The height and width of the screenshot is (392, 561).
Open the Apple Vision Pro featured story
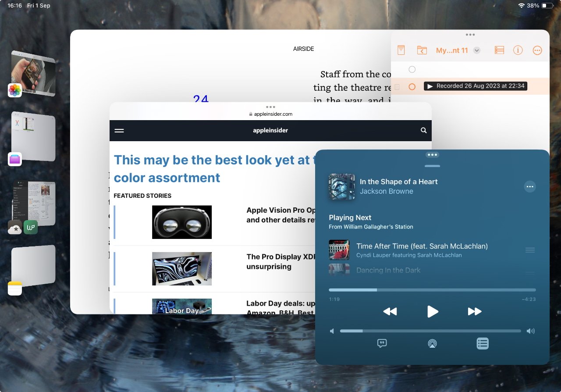[x=182, y=222]
